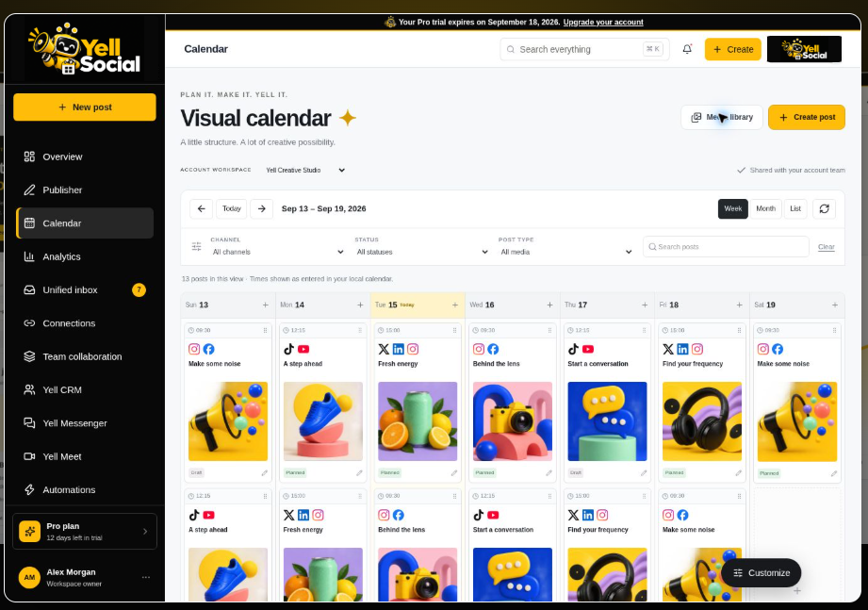Refresh the calendar view
Viewport: 868px width, 610px height.
825,208
